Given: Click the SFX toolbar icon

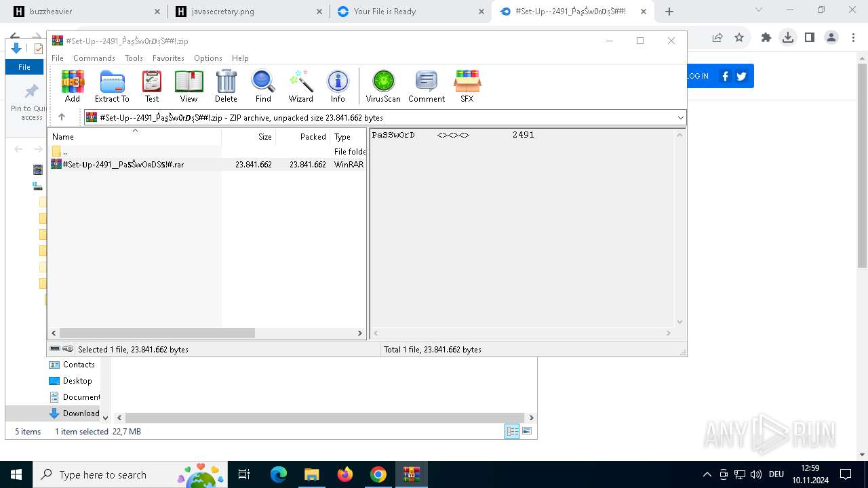Looking at the screenshot, I should [x=467, y=86].
